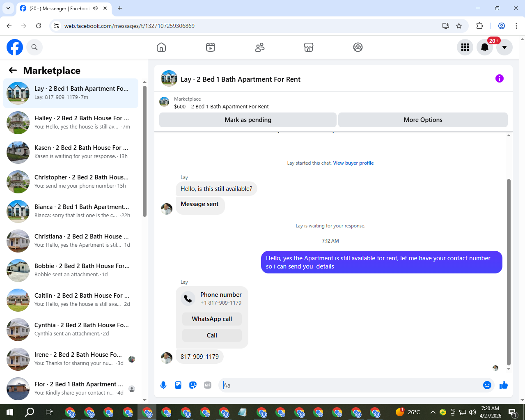Screen dimensions: 525x420
Task: Open the purple conversation information icon
Action: pos(500,78)
